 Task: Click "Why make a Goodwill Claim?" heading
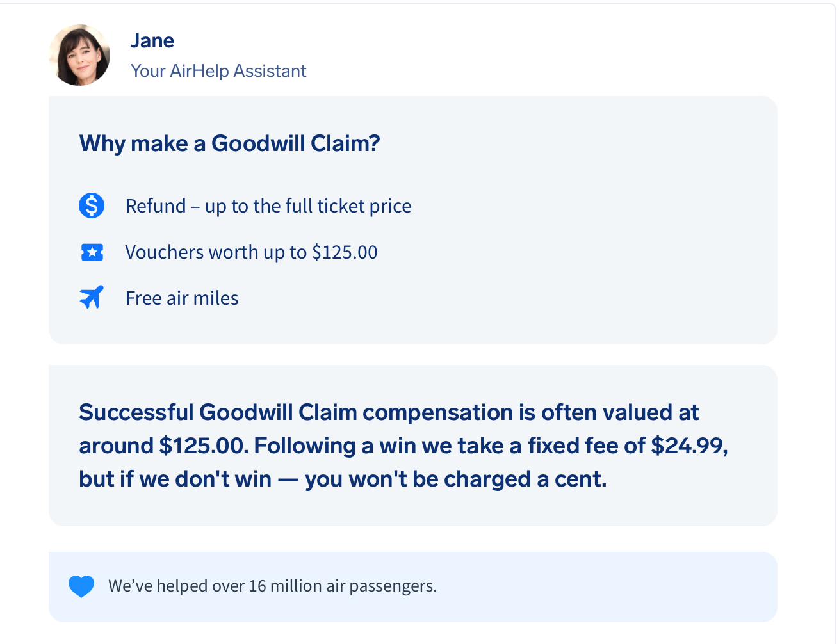(229, 143)
